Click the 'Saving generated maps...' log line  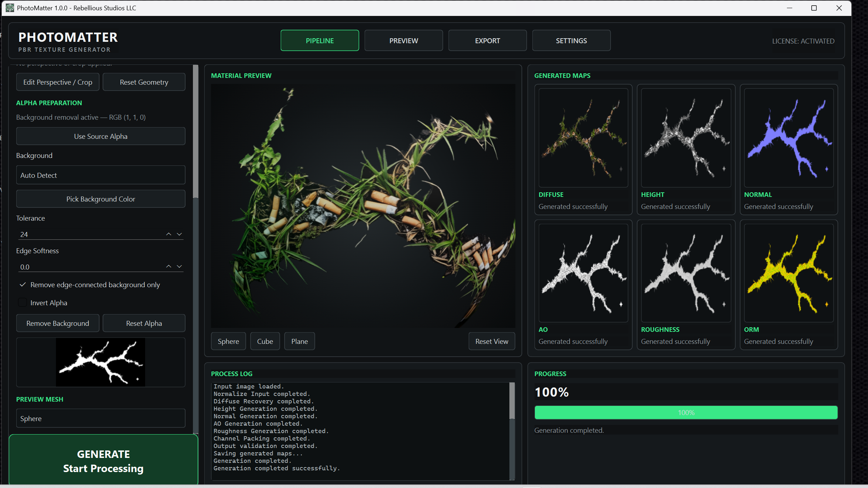(258, 453)
